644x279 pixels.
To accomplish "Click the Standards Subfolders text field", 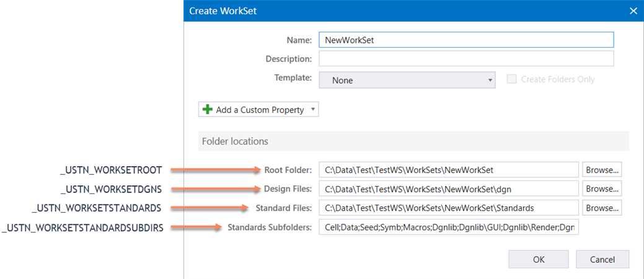I will point(449,228).
